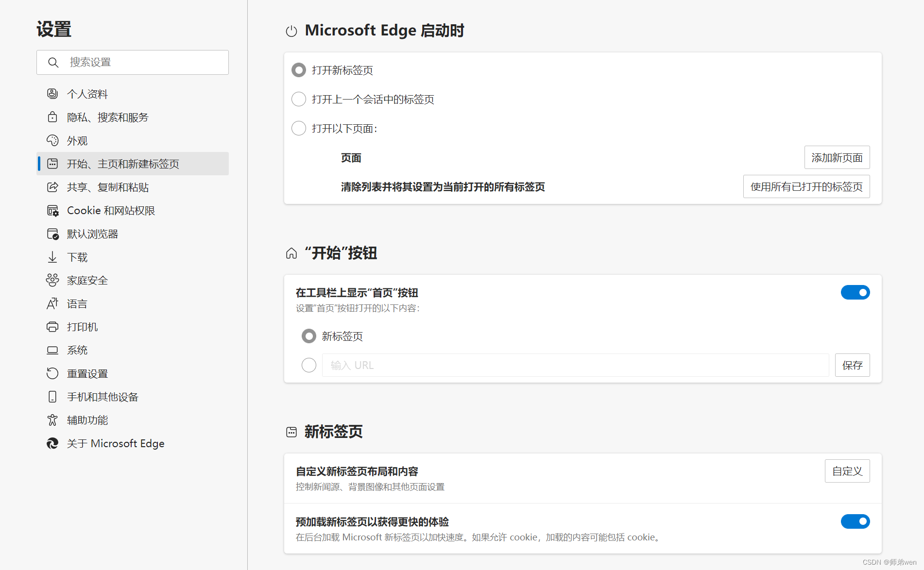Click the 家庭安全 family icon
The height and width of the screenshot is (570, 924).
[x=52, y=280]
